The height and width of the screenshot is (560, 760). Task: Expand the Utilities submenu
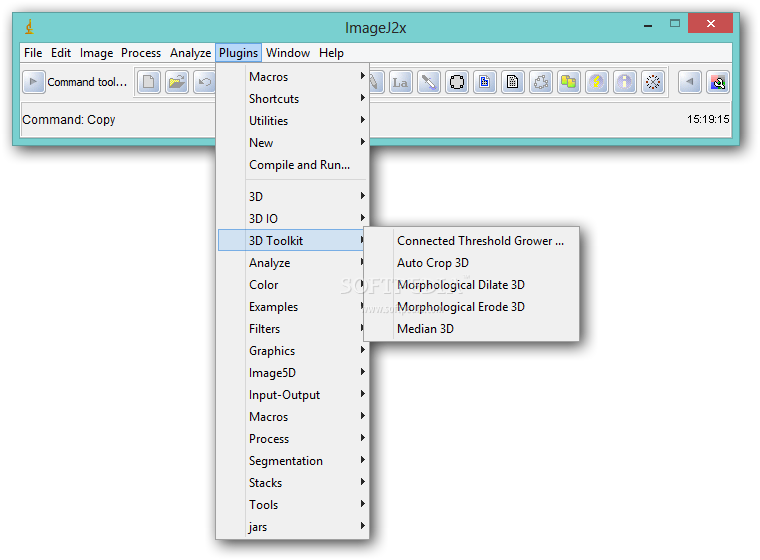[293, 121]
